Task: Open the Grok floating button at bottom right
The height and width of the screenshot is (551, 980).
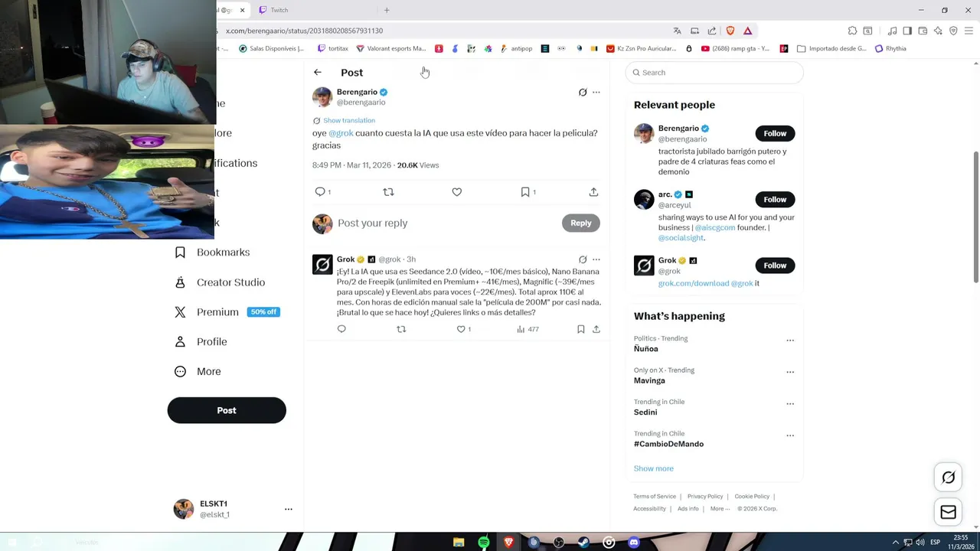Action: pyautogui.click(x=948, y=478)
